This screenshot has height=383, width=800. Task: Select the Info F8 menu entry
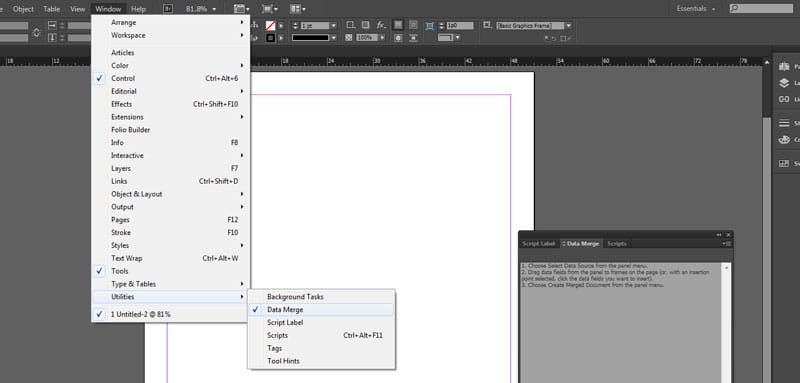[x=171, y=143]
